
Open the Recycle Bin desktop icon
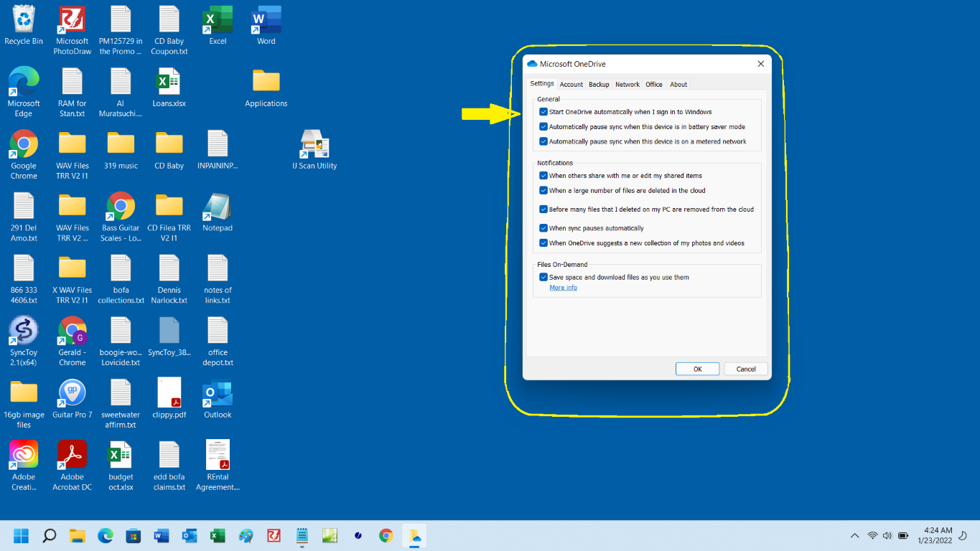pyautogui.click(x=24, y=26)
